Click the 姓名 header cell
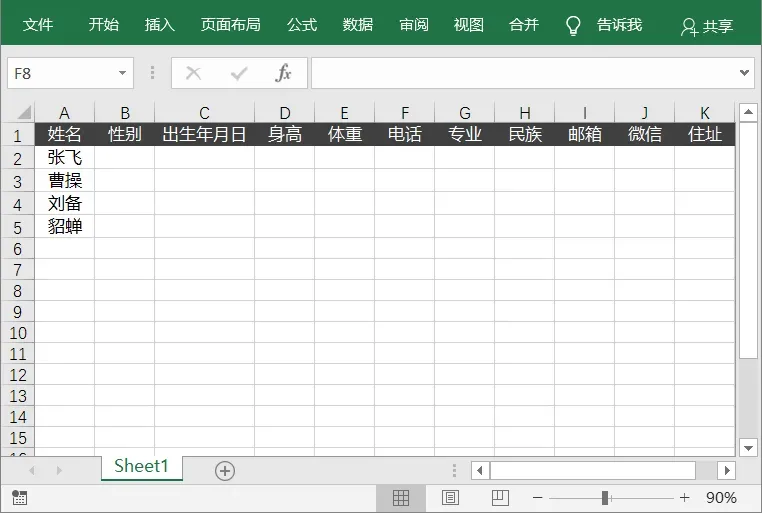762x513 pixels. tap(64, 134)
